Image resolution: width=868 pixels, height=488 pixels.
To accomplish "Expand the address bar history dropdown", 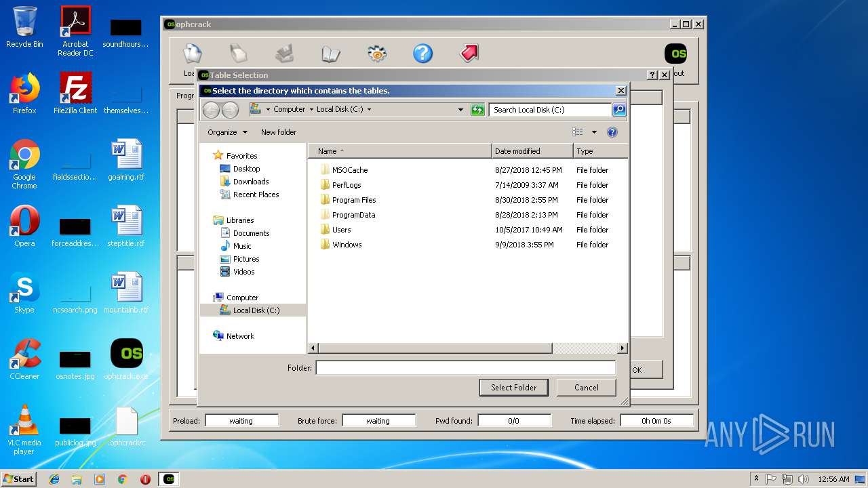I will [461, 109].
